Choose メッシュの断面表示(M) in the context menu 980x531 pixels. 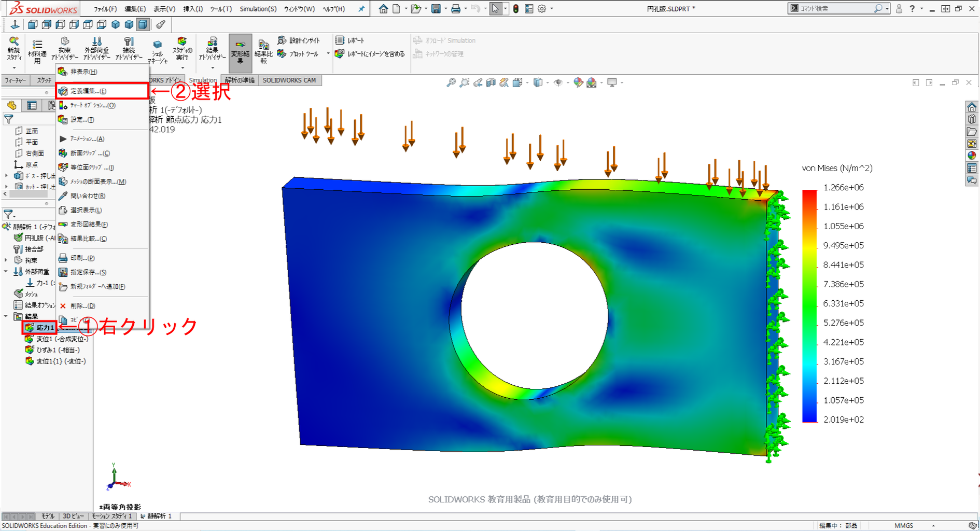102,181
